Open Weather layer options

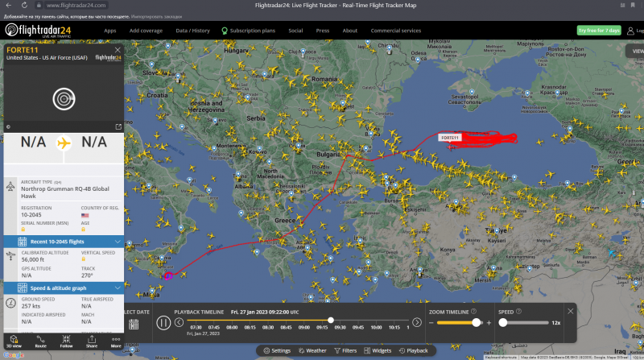(x=312, y=350)
